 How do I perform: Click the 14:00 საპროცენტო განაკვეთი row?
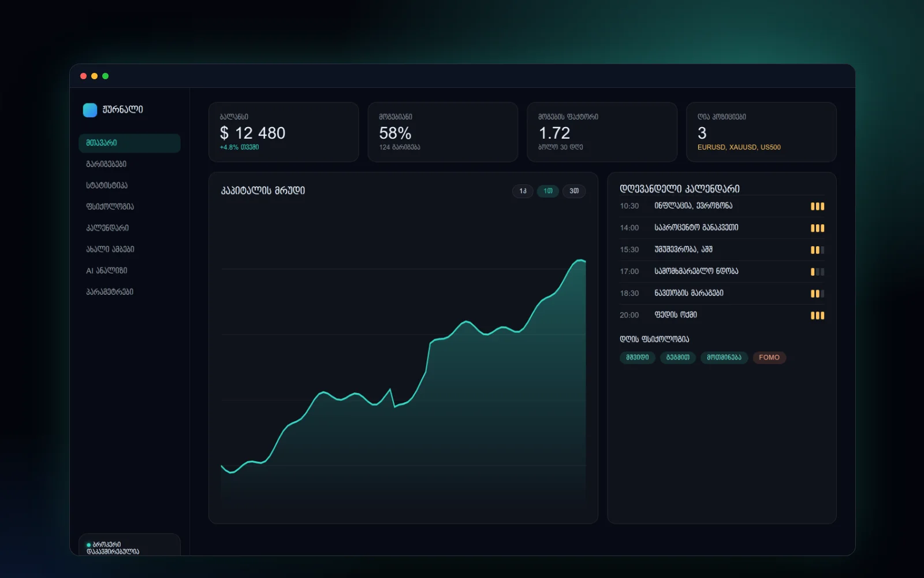(x=722, y=228)
